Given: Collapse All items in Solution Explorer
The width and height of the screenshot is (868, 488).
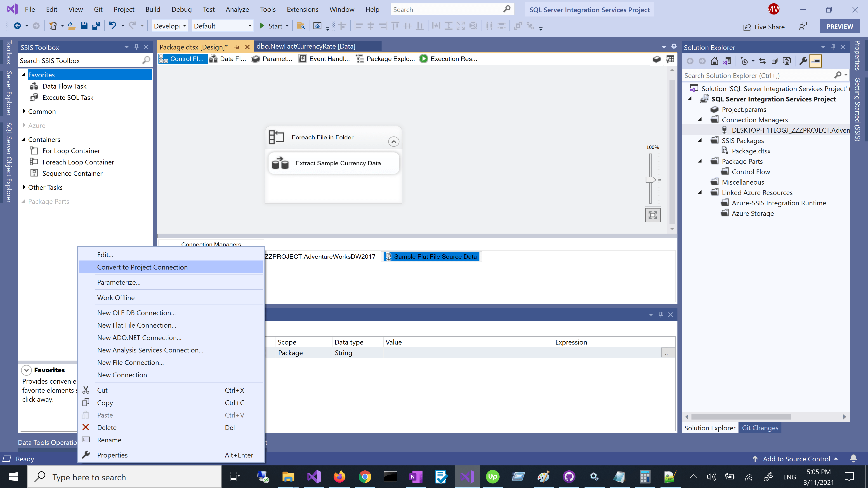Looking at the screenshot, I should (774, 61).
